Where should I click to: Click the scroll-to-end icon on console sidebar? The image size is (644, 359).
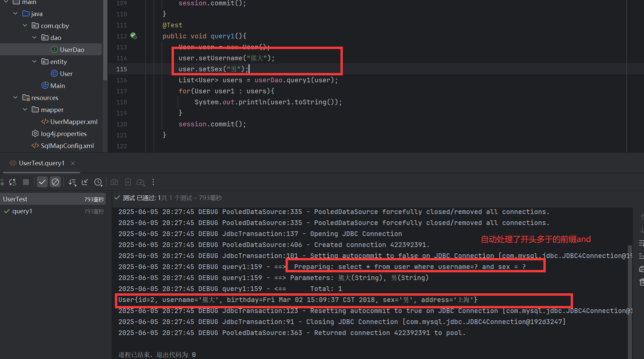[641, 256]
